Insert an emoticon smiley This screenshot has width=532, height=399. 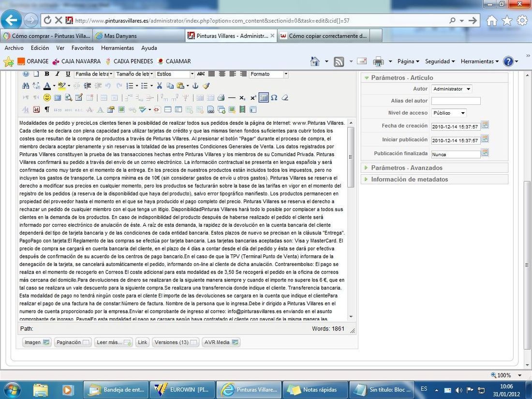coord(47,98)
